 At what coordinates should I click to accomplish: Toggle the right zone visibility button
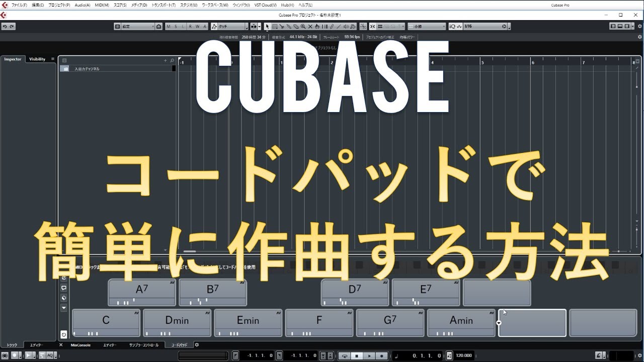point(627,26)
